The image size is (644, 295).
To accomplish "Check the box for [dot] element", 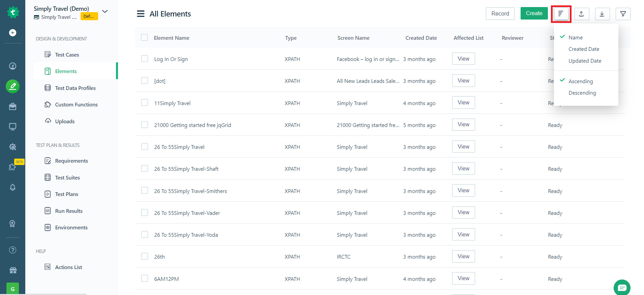I will pos(145,80).
